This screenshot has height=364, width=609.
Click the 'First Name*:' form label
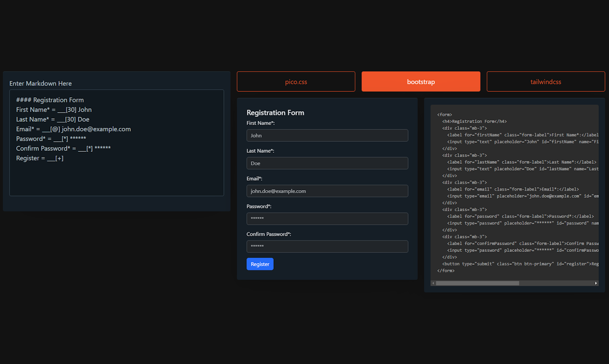[260, 123]
